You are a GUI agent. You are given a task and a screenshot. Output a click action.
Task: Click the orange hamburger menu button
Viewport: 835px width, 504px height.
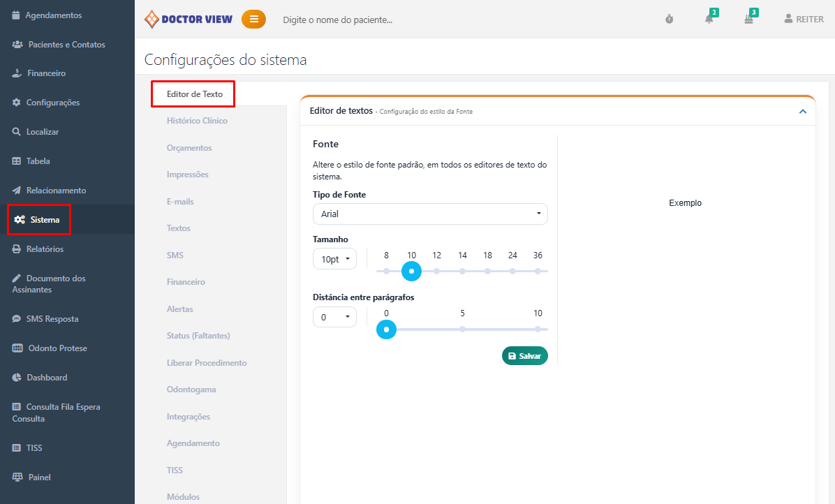(x=253, y=20)
